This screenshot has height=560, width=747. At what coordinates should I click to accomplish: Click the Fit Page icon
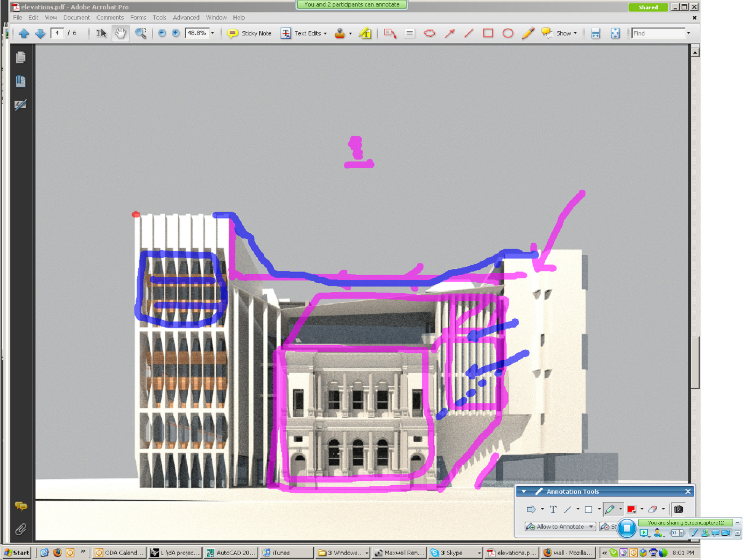pyautogui.click(x=615, y=33)
